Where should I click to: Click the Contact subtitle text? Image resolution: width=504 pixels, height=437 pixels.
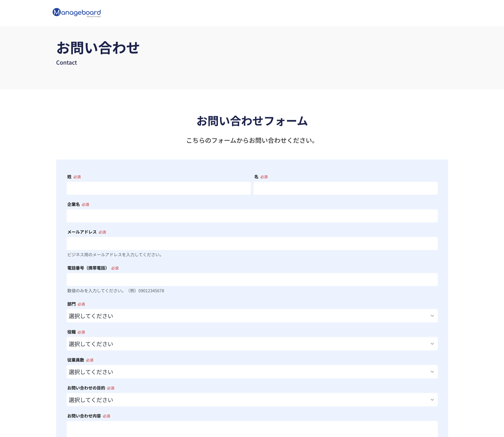[x=66, y=63]
